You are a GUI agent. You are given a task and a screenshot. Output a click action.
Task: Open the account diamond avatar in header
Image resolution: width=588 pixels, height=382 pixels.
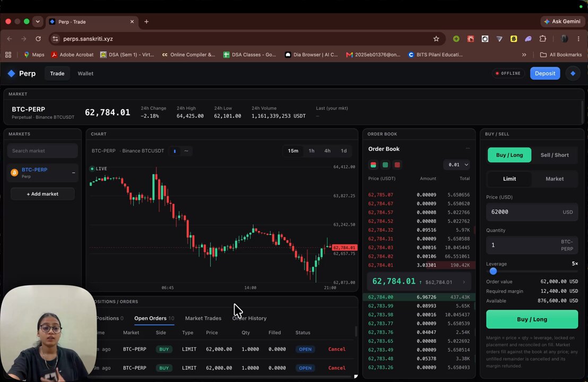pyautogui.click(x=573, y=73)
